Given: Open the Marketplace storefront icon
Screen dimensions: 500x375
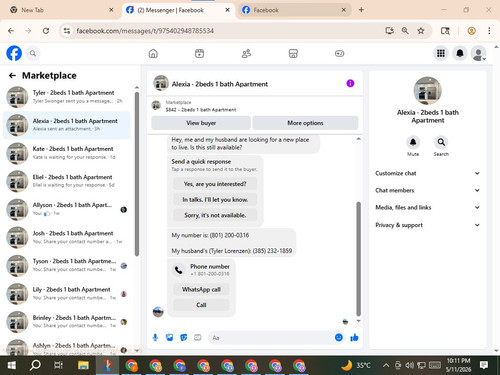Looking at the screenshot, I should [x=293, y=53].
